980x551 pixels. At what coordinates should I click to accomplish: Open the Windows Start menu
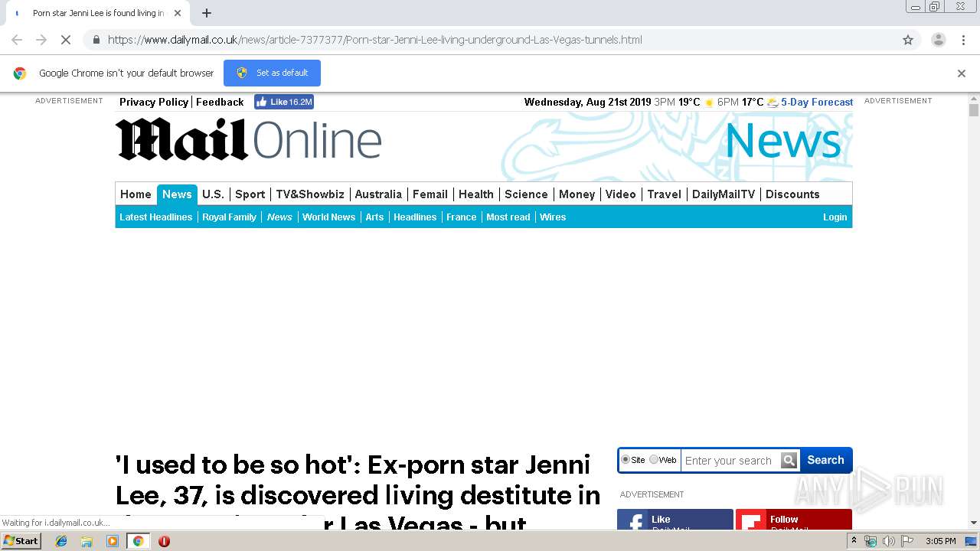21,541
